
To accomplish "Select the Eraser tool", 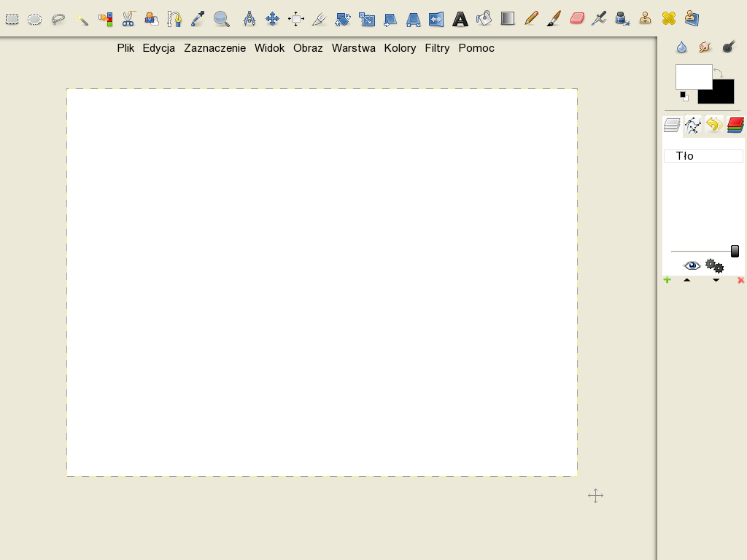I will tap(577, 19).
